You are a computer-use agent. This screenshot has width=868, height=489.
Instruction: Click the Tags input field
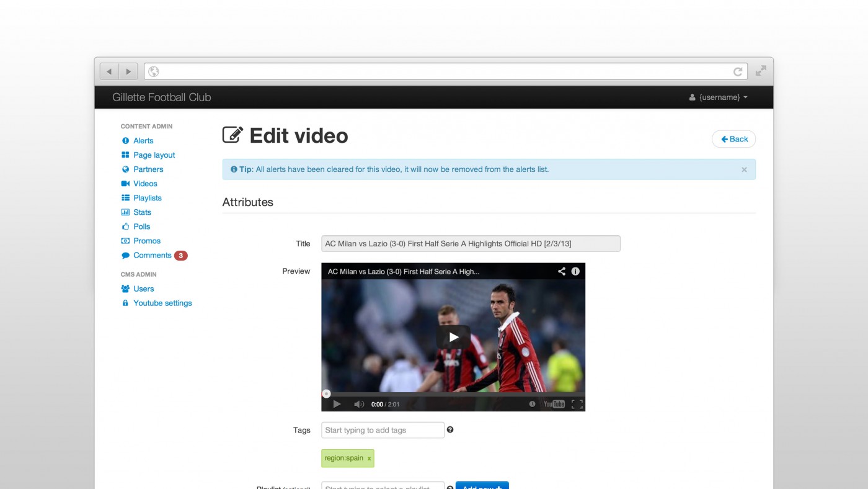(383, 430)
